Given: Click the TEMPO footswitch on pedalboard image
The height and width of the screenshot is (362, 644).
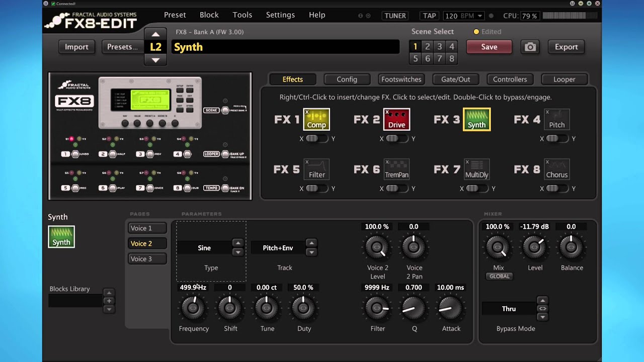Looking at the screenshot, I should click(x=225, y=188).
